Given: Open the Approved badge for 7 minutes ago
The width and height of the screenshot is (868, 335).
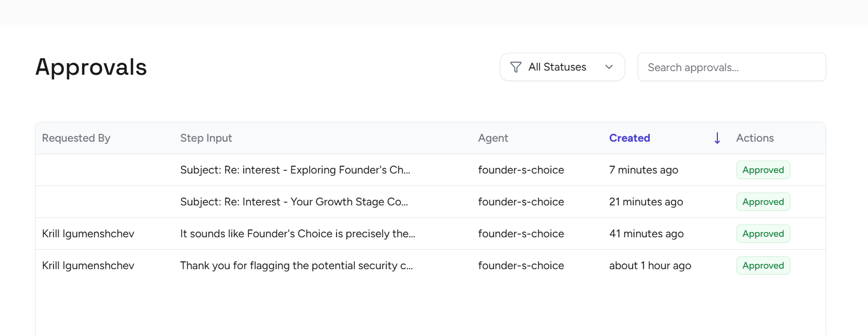Looking at the screenshot, I should coord(763,170).
